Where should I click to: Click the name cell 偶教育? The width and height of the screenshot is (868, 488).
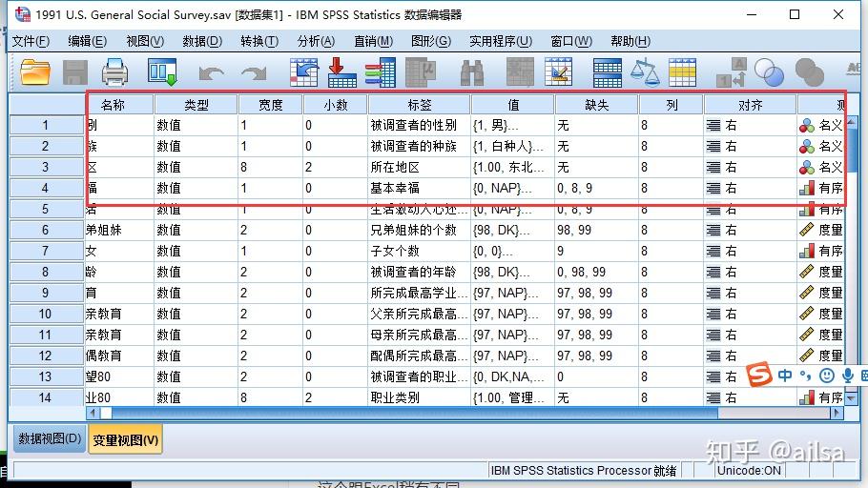click(119, 356)
